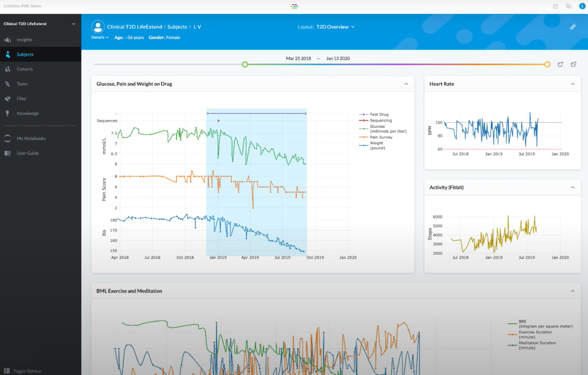Click the LifeOmic PHC Demo title
Image resolution: width=588 pixels, height=375 pixels.
coord(22,6)
